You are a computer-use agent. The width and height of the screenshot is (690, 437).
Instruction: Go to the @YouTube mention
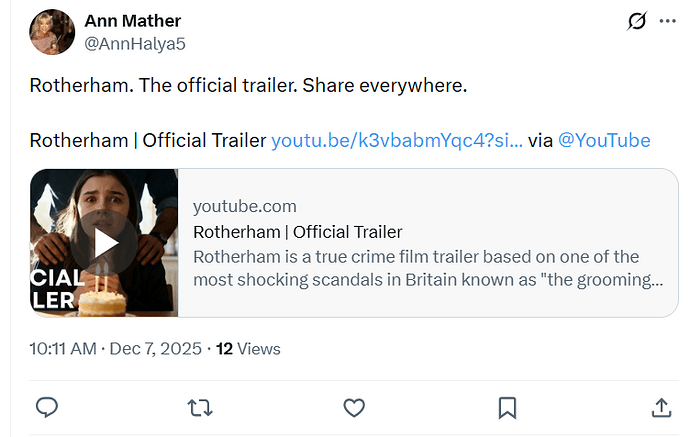(603, 140)
